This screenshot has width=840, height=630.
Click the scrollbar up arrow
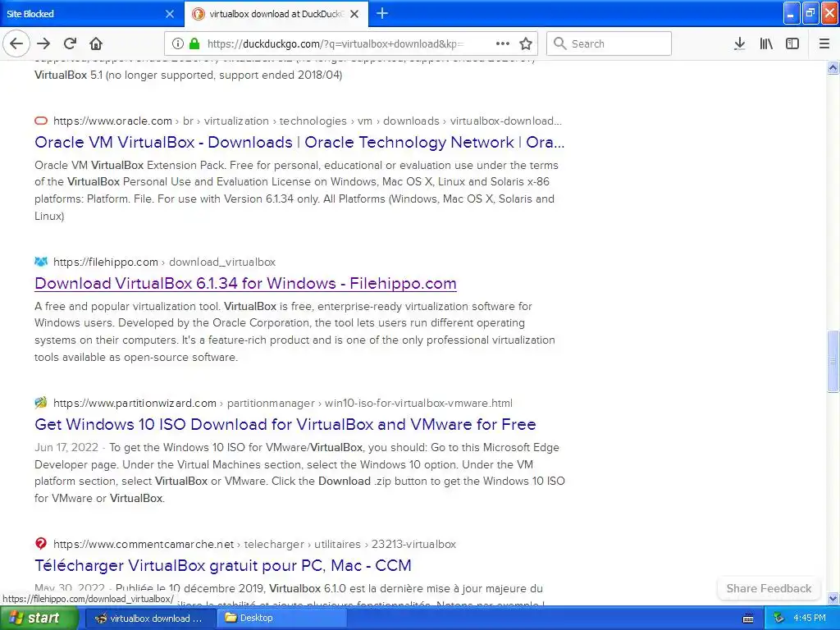pos(833,67)
